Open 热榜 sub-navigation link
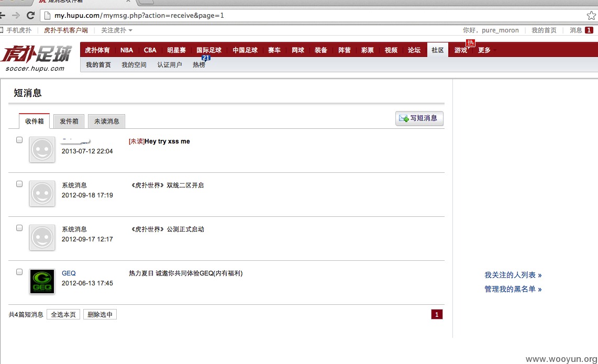598x364 pixels. pyautogui.click(x=199, y=64)
